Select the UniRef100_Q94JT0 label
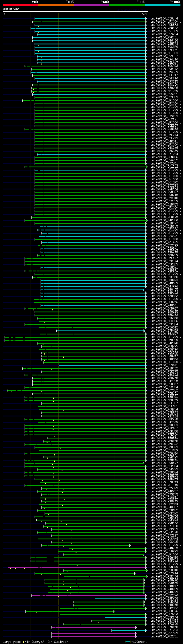 pyautogui.click(x=164, y=60)
